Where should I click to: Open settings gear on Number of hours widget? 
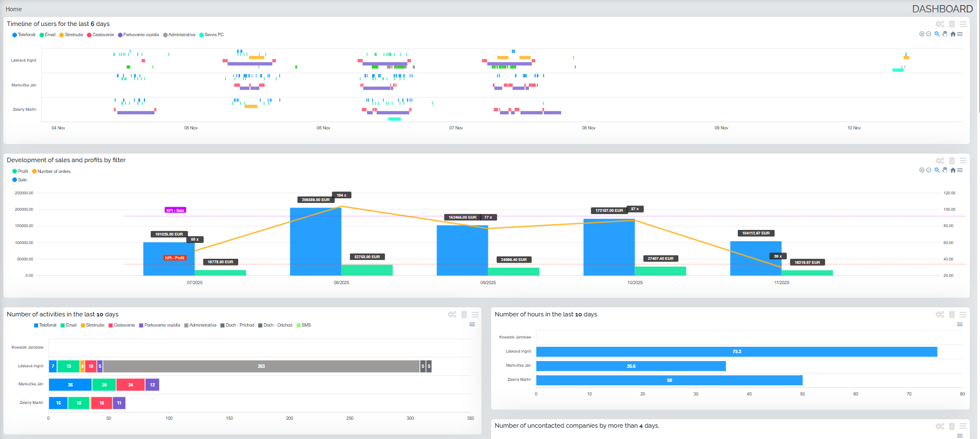(940, 315)
